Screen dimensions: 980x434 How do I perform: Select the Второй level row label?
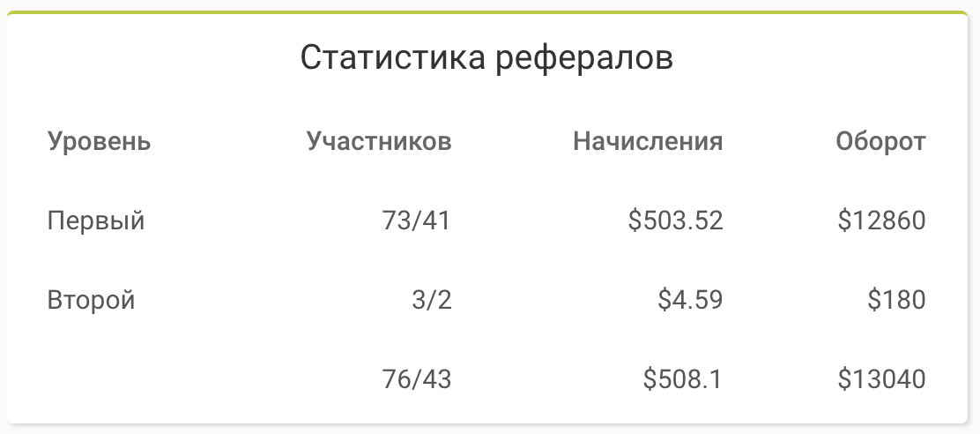[92, 300]
